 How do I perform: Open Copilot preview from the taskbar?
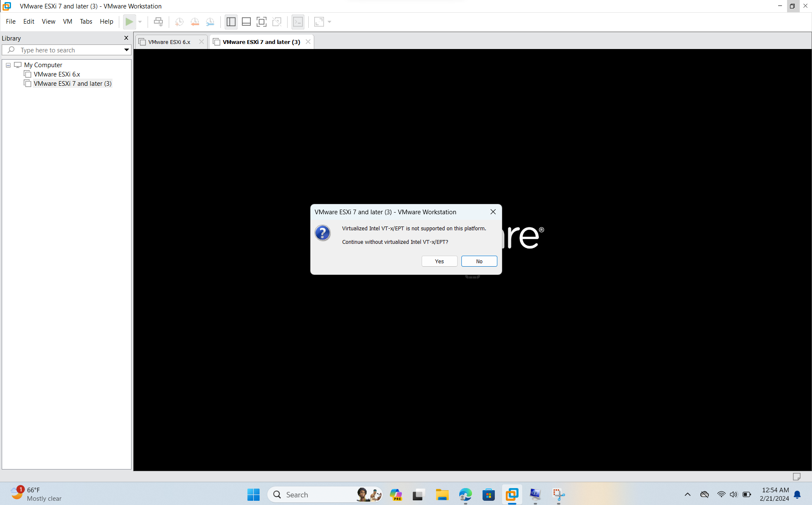(396, 494)
